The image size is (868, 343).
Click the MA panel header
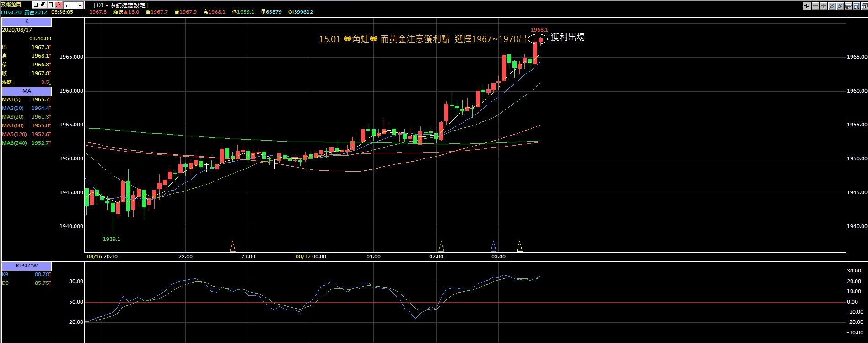27,91
